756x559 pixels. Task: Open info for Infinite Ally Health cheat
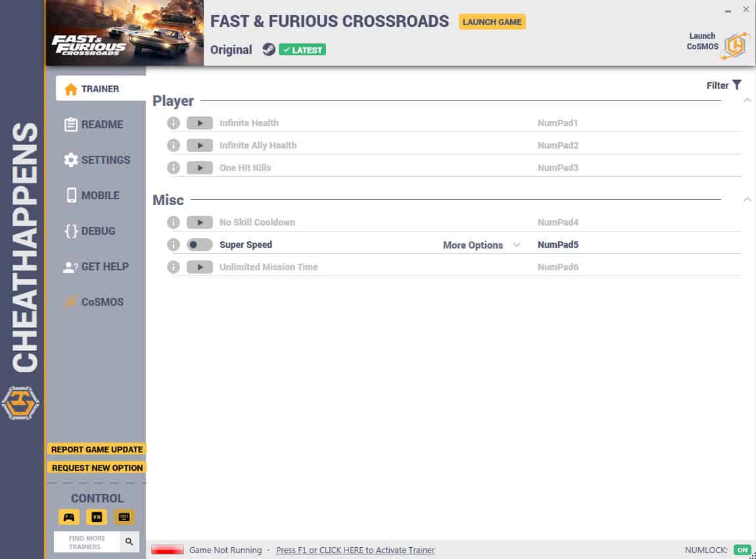point(174,145)
